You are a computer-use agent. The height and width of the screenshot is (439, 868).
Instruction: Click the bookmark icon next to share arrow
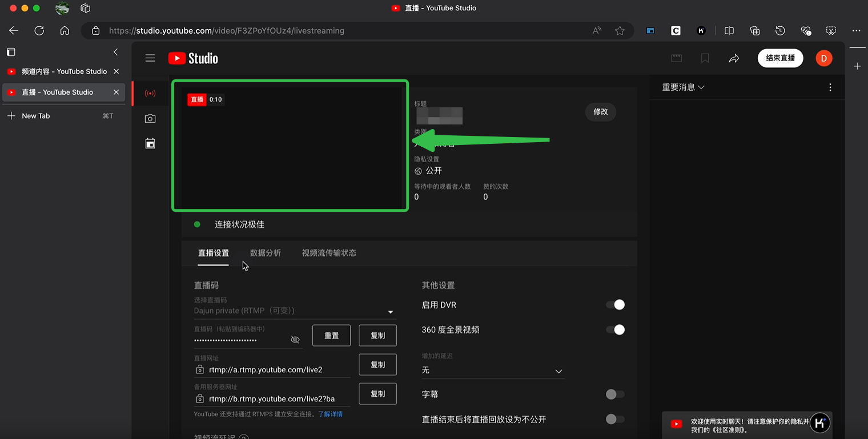[x=705, y=58]
